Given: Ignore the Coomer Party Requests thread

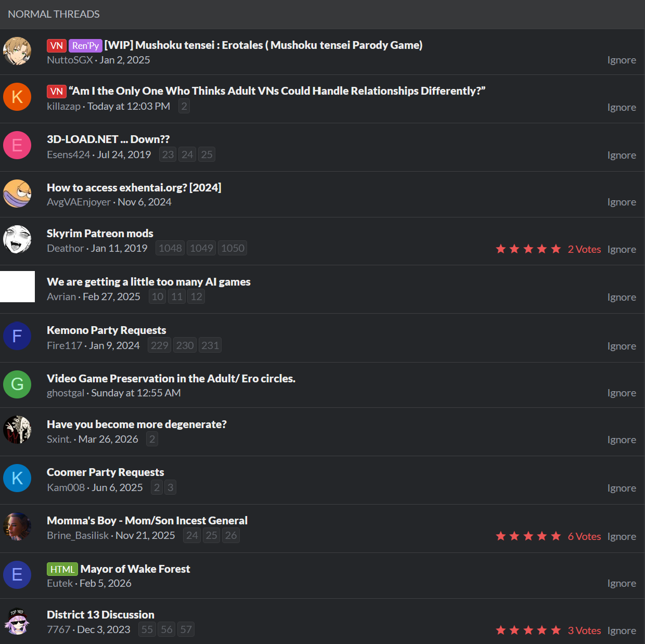Looking at the screenshot, I should [622, 488].
